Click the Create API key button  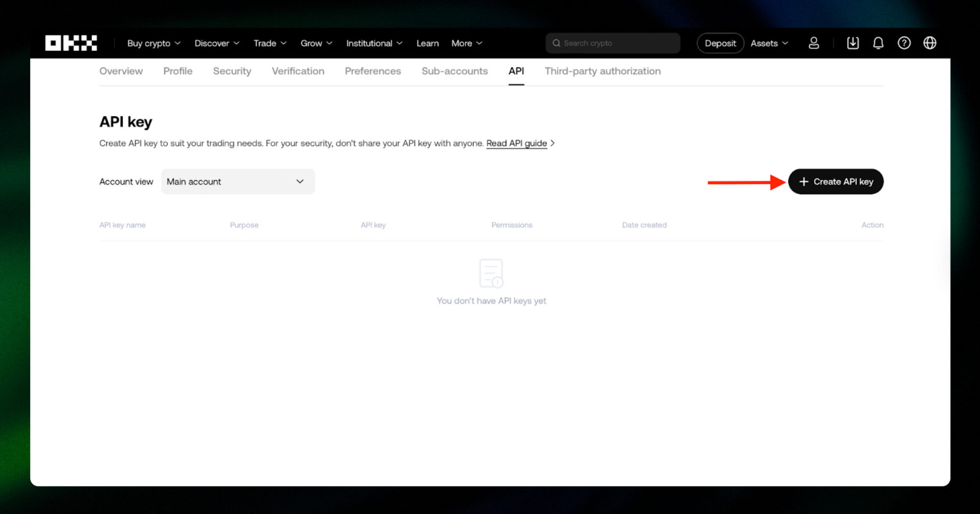point(836,182)
